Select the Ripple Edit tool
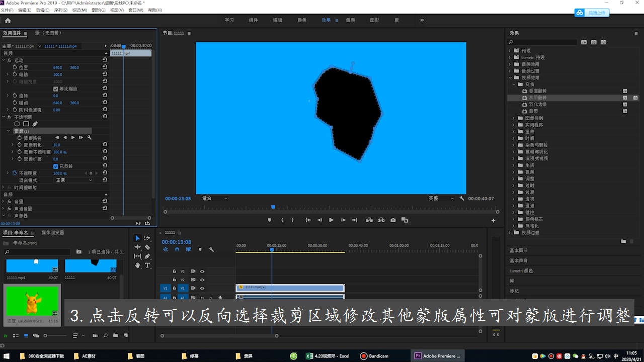Screen dimensions: 644x362 coord(137,247)
